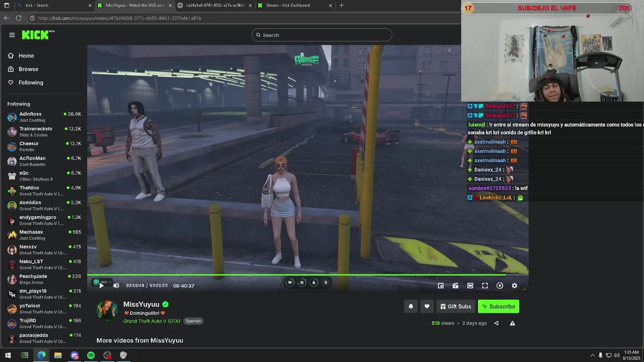Open the taskbar clock and date

tap(631, 355)
